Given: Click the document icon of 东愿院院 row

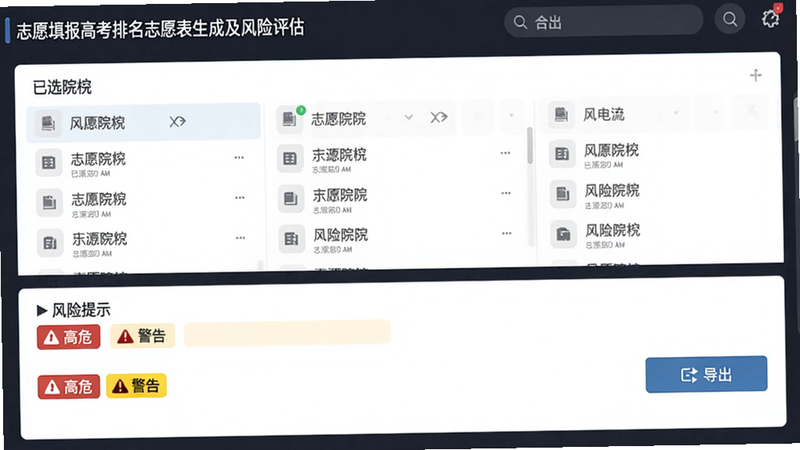Looking at the screenshot, I should (291, 198).
